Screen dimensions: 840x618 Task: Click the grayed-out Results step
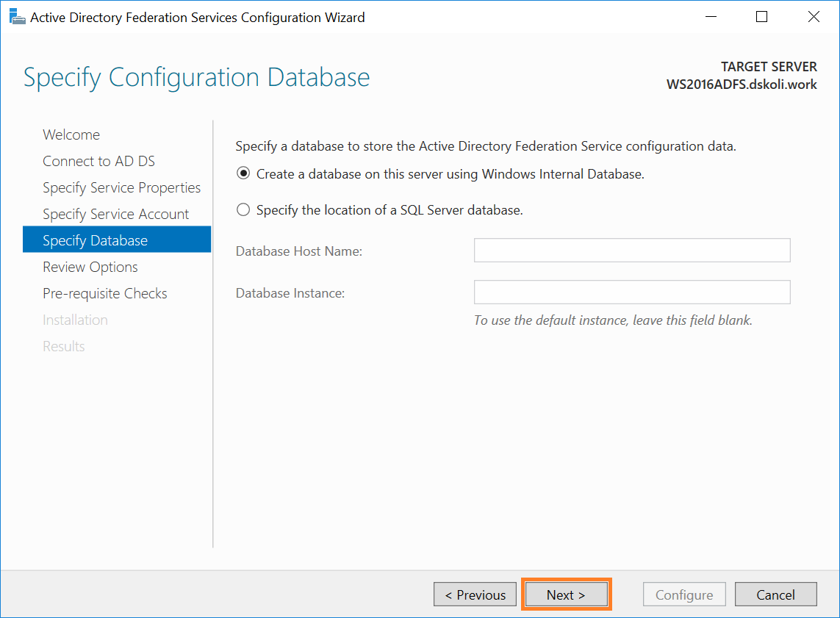click(64, 347)
